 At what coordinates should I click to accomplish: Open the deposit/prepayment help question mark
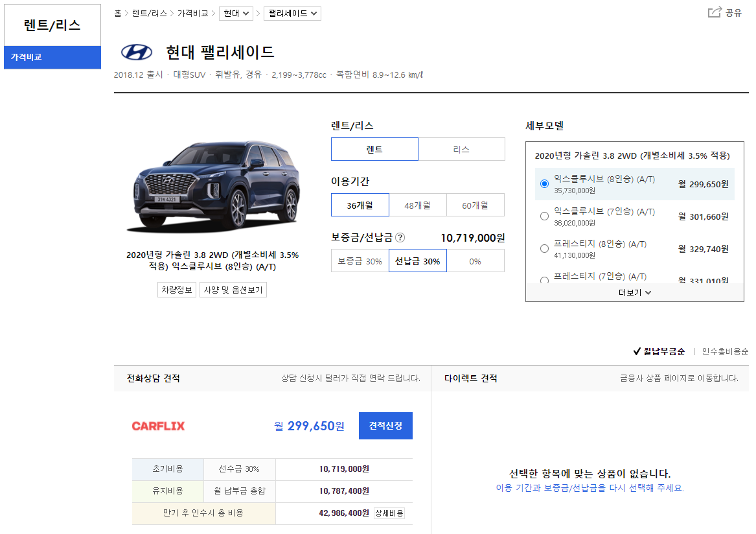[400, 237]
